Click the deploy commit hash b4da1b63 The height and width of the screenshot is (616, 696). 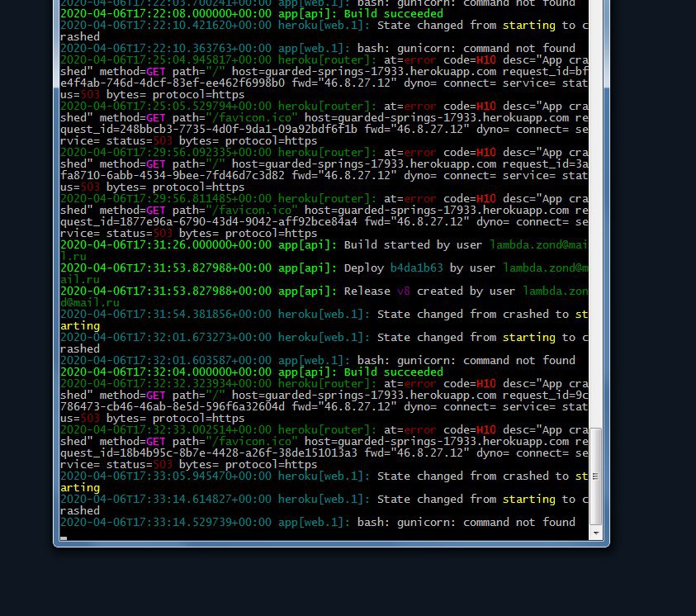416,268
